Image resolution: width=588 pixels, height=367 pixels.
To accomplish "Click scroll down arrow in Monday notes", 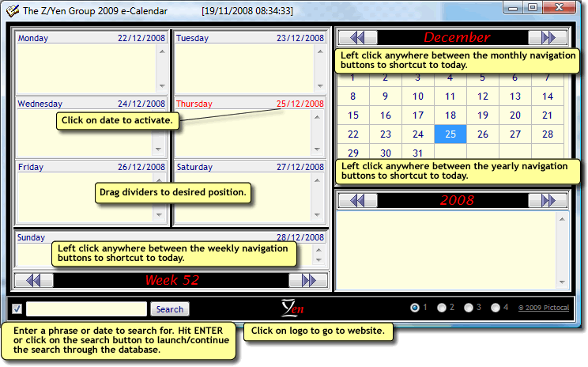I will [x=162, y=86].
